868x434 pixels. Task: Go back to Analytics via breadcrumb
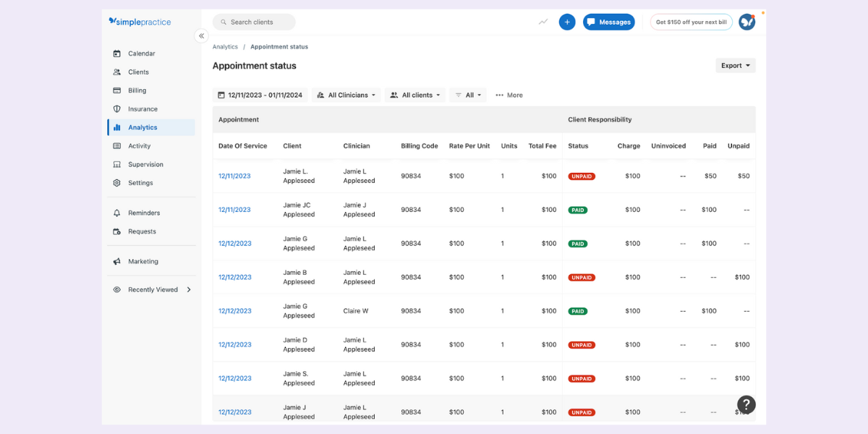coord(225,46)
